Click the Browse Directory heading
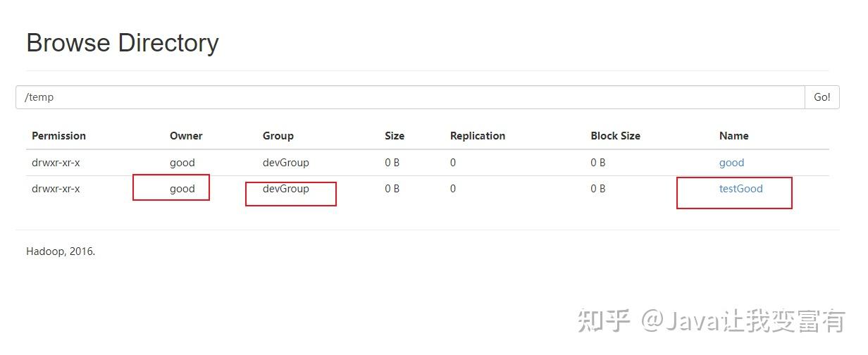 click(x=123, y=43)
